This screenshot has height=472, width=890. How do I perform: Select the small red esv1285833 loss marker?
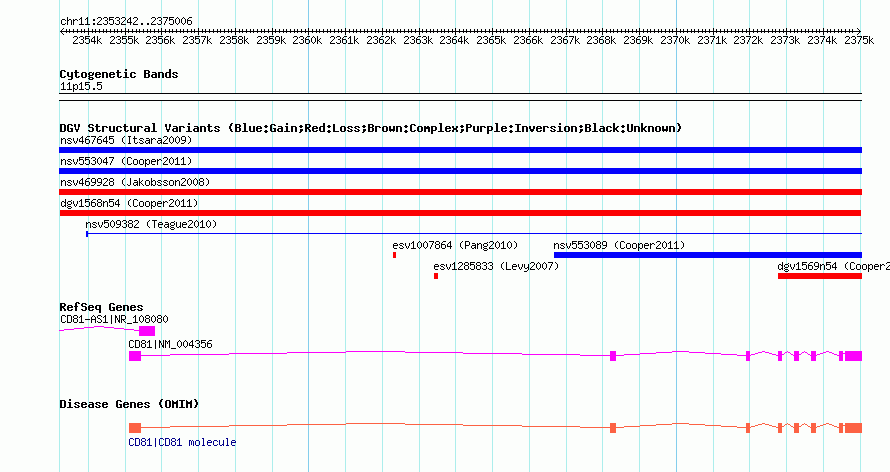436,276
